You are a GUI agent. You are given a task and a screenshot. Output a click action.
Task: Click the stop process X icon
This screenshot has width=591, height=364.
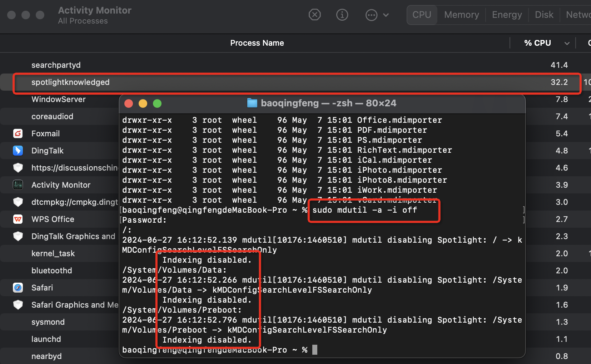click(314, 15)
